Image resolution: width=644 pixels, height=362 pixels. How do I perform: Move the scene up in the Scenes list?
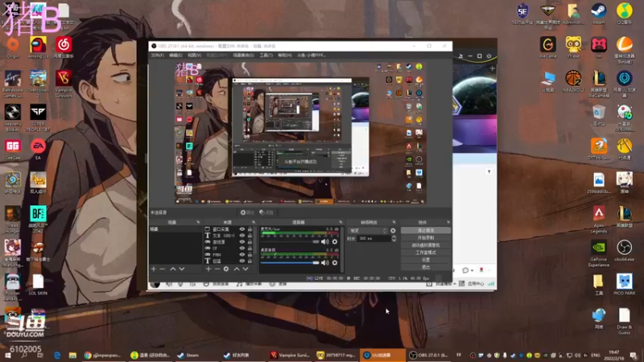[x=173, y=269]
